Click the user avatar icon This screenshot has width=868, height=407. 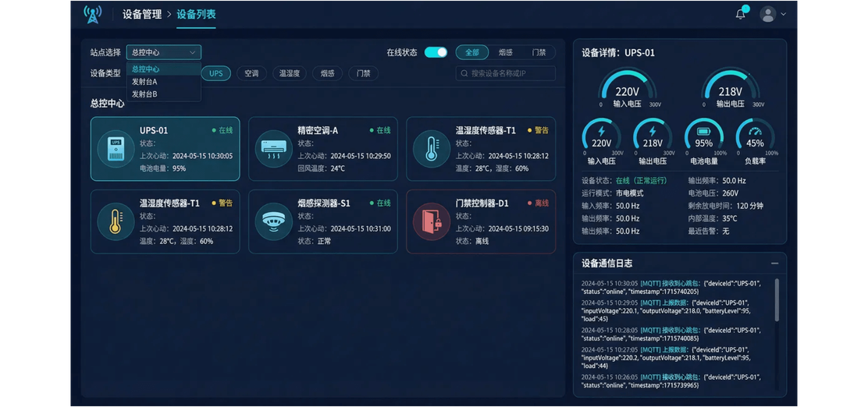(768, 14)
